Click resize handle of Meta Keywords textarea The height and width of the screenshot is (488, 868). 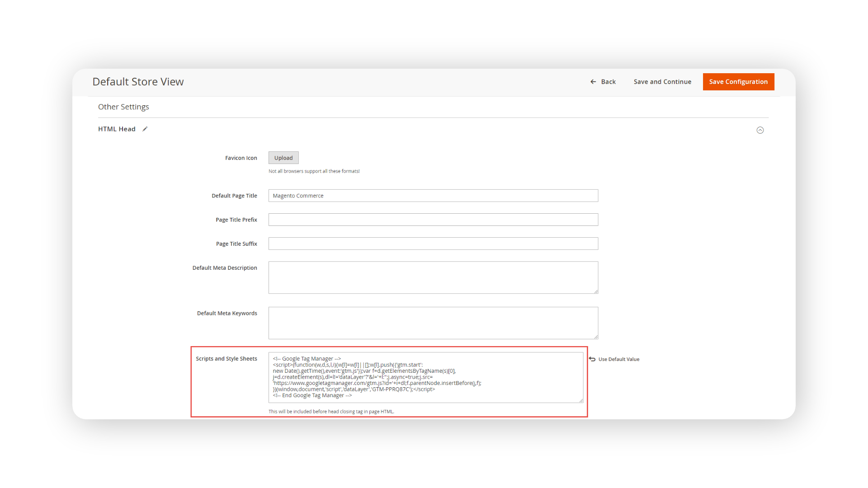596,337
